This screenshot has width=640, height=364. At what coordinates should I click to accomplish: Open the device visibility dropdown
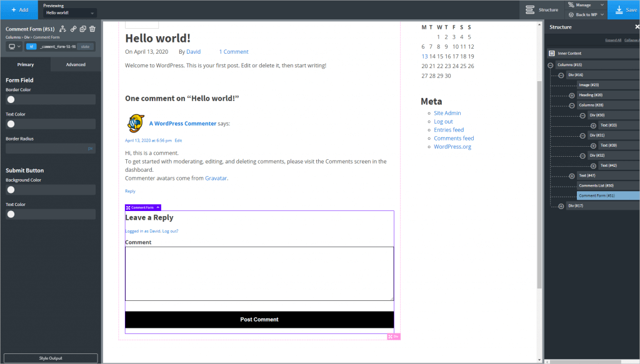[x=14, y=46]
